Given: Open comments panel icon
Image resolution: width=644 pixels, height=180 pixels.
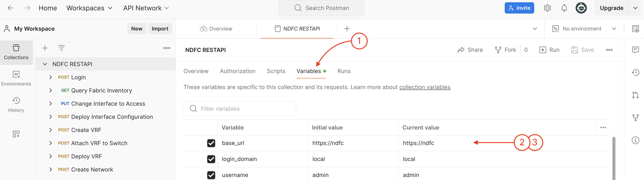Looking at the screenshot, I should 635,50.
